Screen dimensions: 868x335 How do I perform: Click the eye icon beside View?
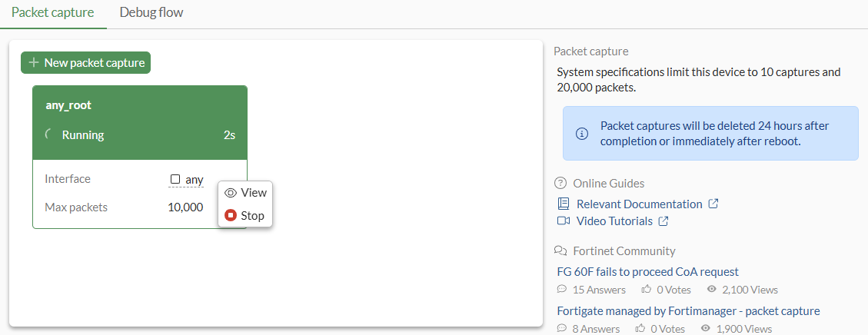coord(230,193)
